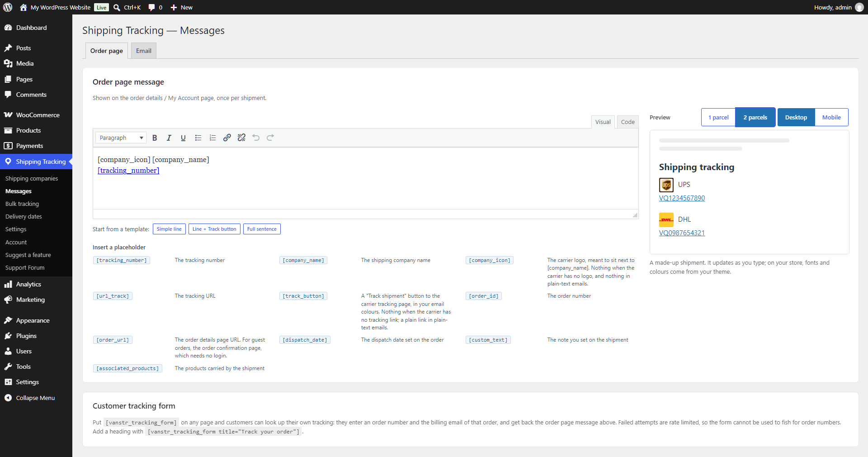Insert a bulleted list

[198, 138]
